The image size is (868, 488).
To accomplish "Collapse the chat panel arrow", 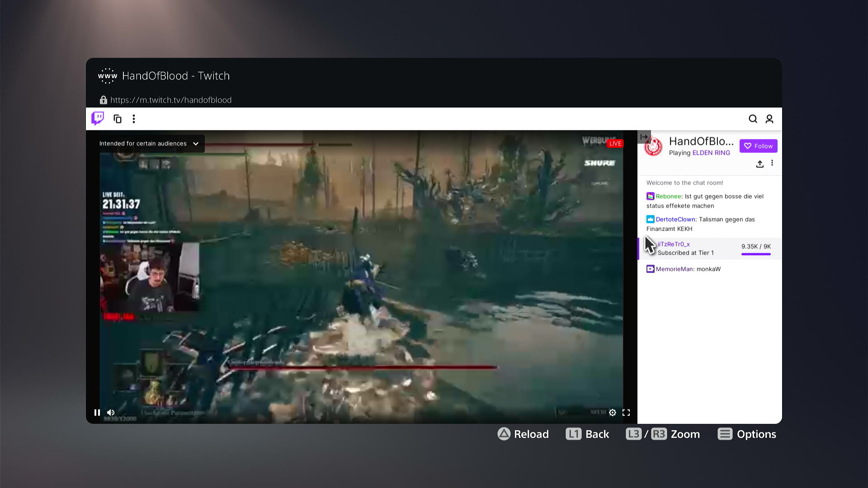I will [x=644, y=137].
